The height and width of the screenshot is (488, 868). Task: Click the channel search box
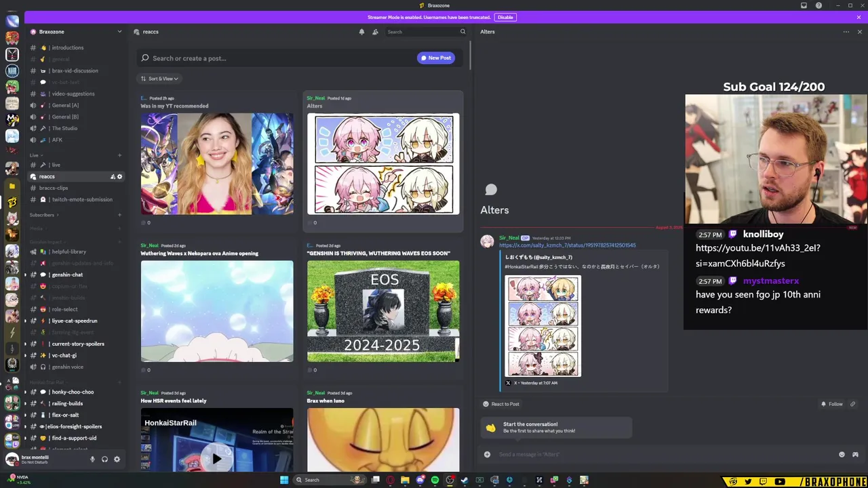point(426,32)
